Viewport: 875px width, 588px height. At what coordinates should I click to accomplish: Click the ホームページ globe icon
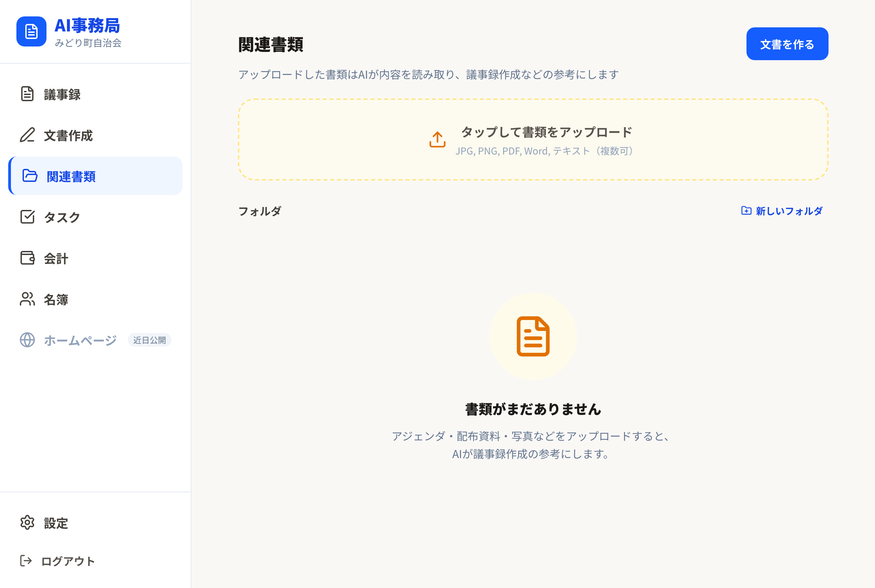pyautogui.click(x=27, y=340)
